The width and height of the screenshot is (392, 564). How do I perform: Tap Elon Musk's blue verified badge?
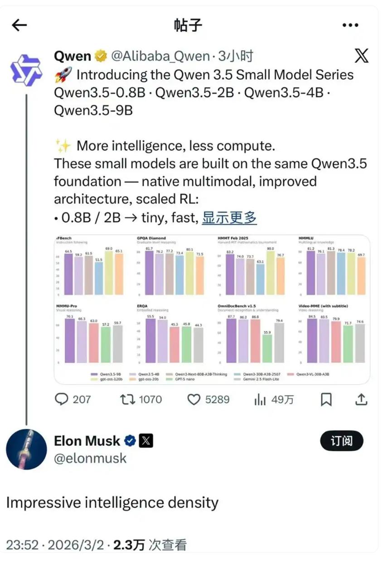coord(131,440)
